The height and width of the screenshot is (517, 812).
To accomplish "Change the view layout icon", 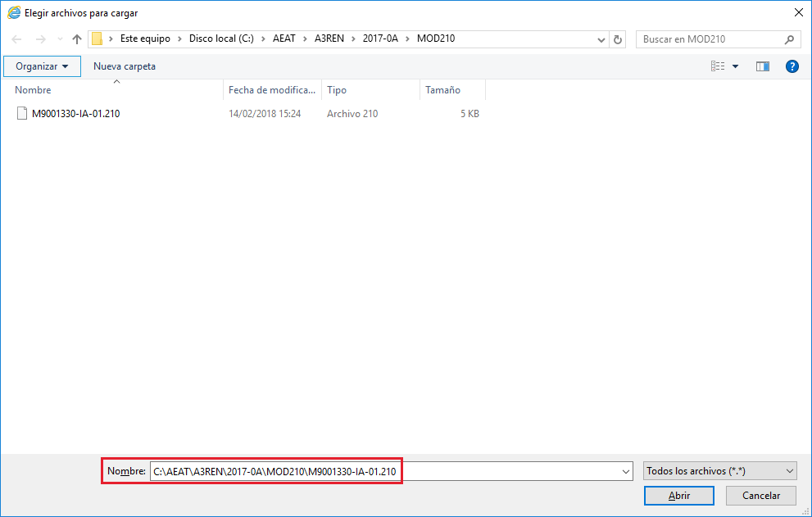I will point(718,66).
